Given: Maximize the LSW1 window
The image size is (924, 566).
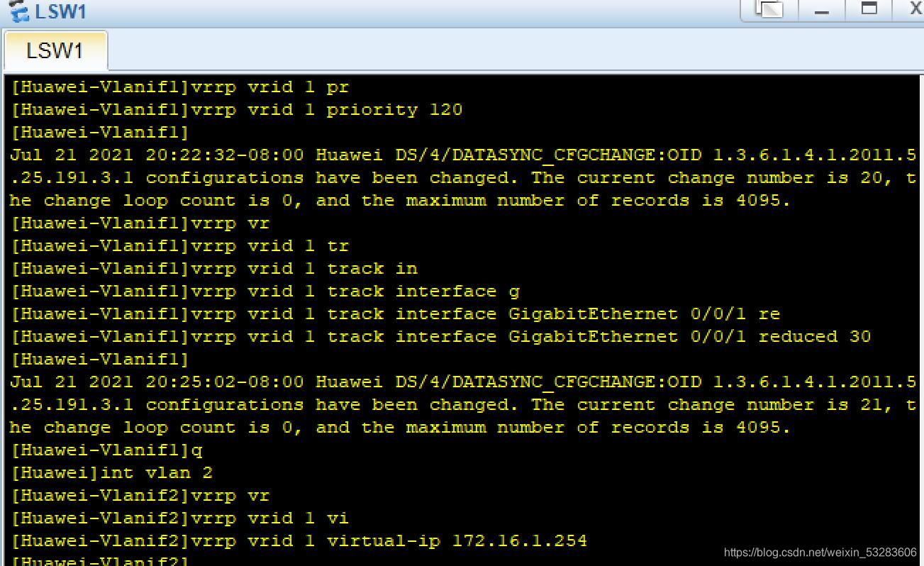Looking at the screenshot, I should pyautogui.click(x=869, y=9).
